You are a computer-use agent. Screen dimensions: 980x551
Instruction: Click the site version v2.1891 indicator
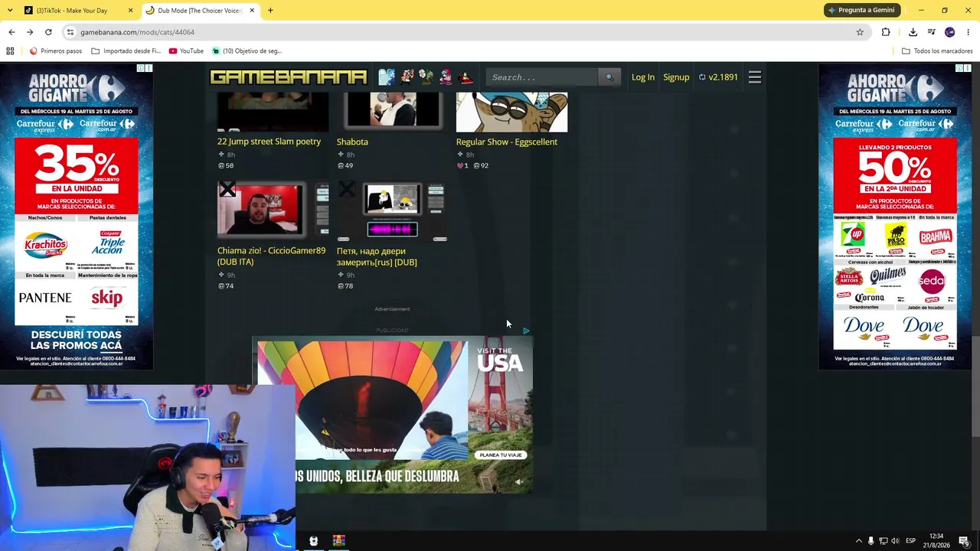click(x=718, y=77)
